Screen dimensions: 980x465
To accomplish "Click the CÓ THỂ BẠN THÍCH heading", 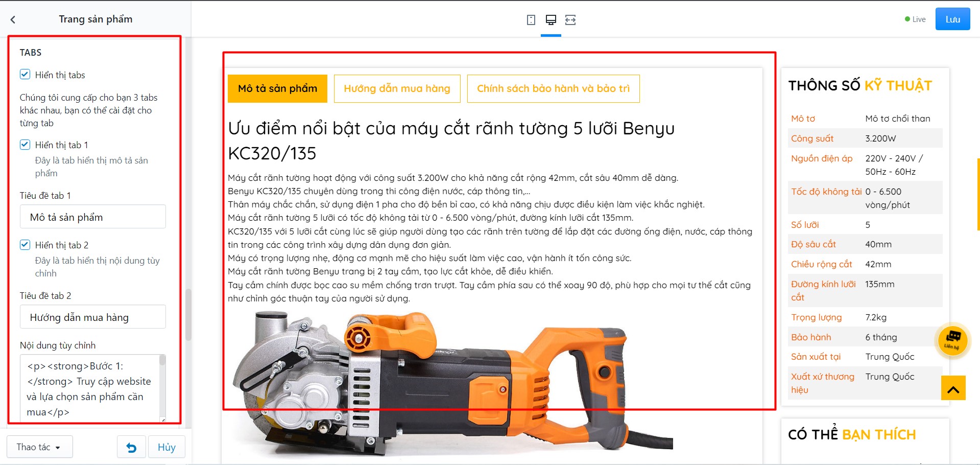I will point(852,434).
